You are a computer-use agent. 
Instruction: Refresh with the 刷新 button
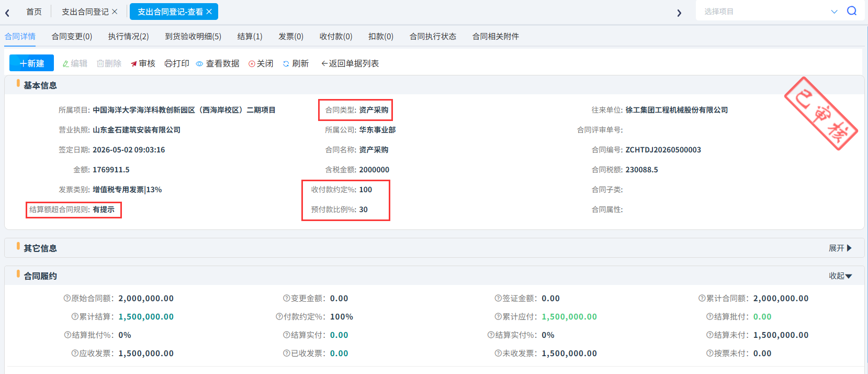[x=296, y=63]
